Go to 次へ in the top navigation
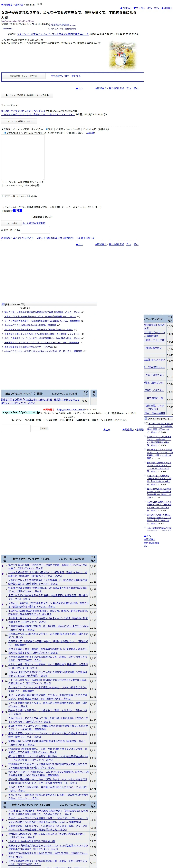Image resolution: width=174 pixels, height=868 pixels. pyautogui.click(x=150, y=8)
